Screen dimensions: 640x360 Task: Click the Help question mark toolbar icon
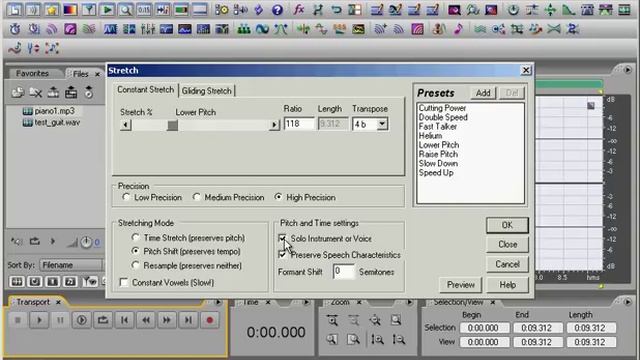pos(278,9)
